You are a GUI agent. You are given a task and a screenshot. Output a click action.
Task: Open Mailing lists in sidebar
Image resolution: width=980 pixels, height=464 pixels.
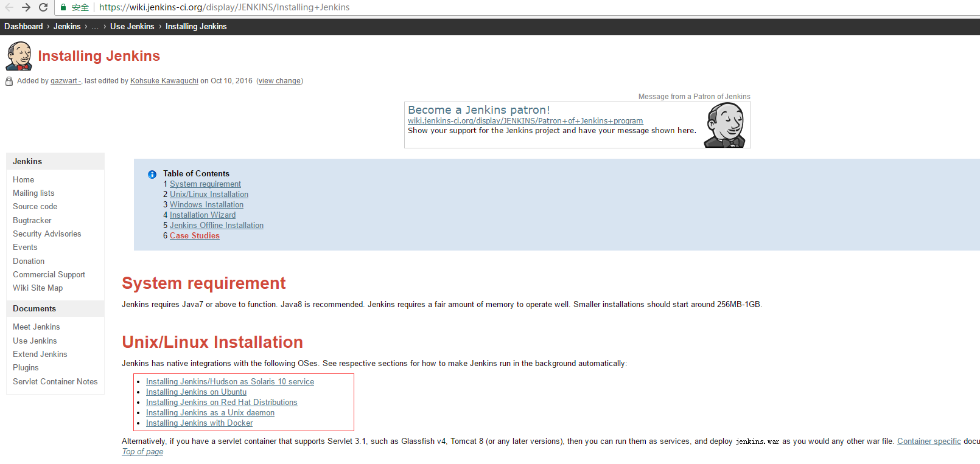(33, 193)
